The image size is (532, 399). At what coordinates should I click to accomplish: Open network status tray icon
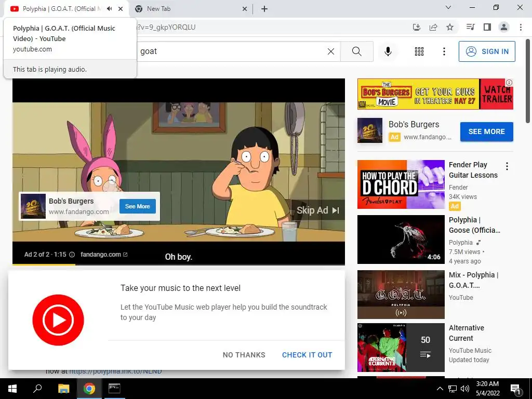pos(453,389)
